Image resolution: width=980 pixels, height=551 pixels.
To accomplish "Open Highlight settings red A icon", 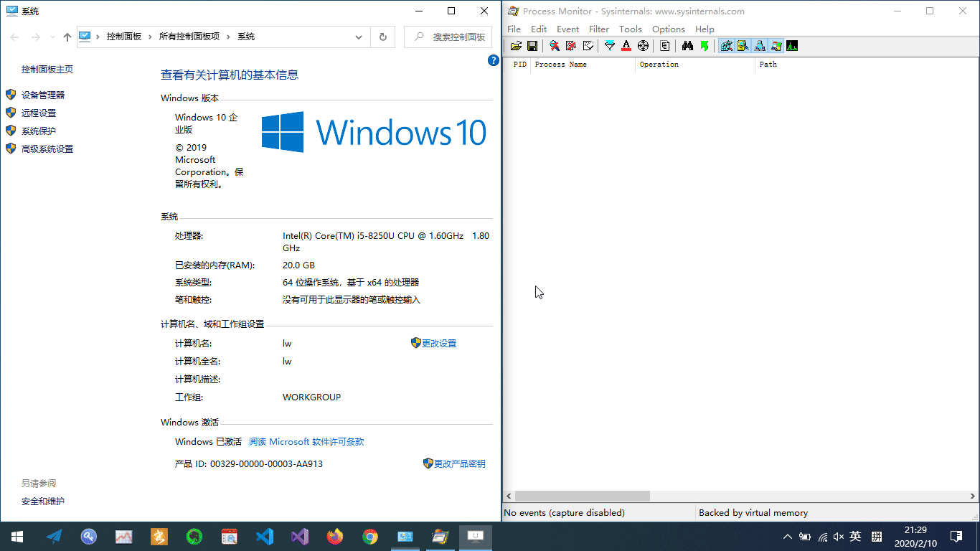I will (626, 46).
